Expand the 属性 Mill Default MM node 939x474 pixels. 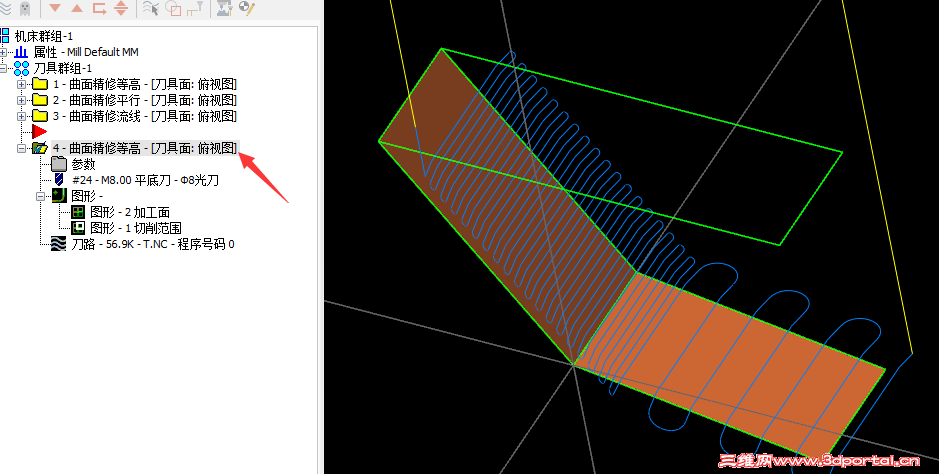pos(4,52)
